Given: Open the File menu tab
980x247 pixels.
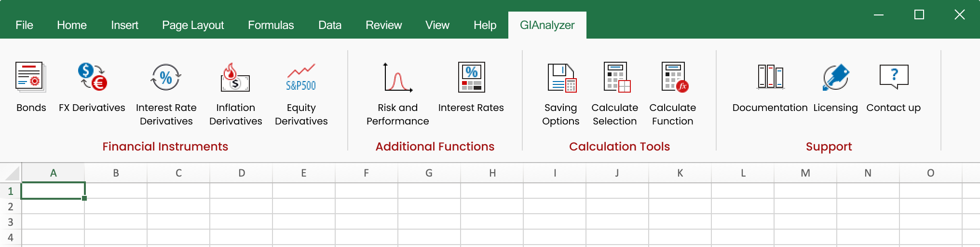Looking at the screenshot, I should click(x=24, y=25).
